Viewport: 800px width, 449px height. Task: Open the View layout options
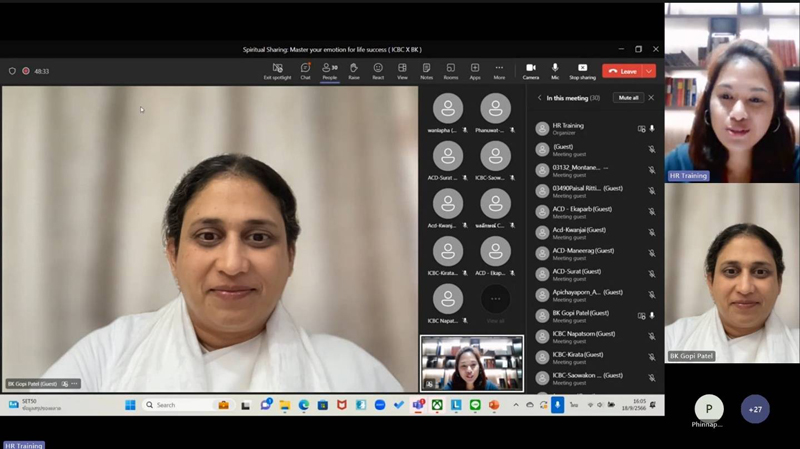coord(402,70)
